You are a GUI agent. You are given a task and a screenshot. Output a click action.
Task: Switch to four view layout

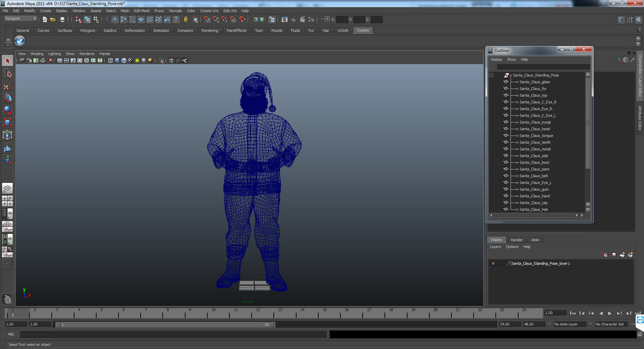pos(7,201)
